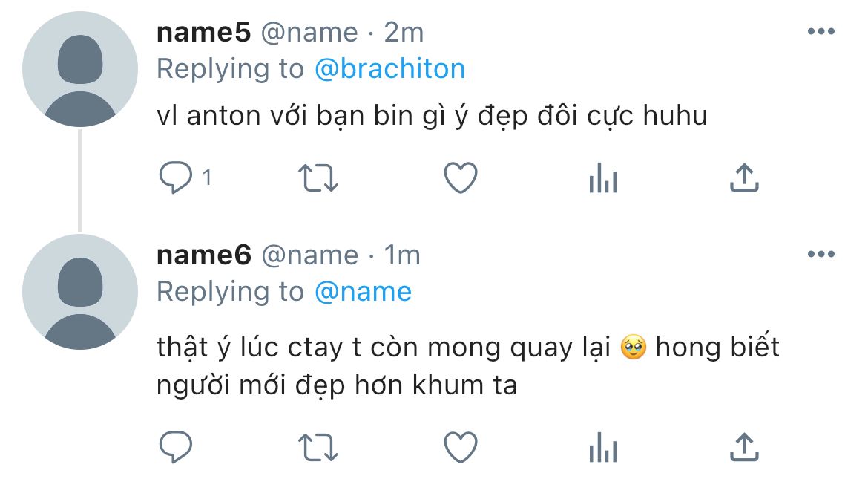Viewport: 868px width, 479px height.
Task: Like name6's tweet
Action: tap(461, 447)
